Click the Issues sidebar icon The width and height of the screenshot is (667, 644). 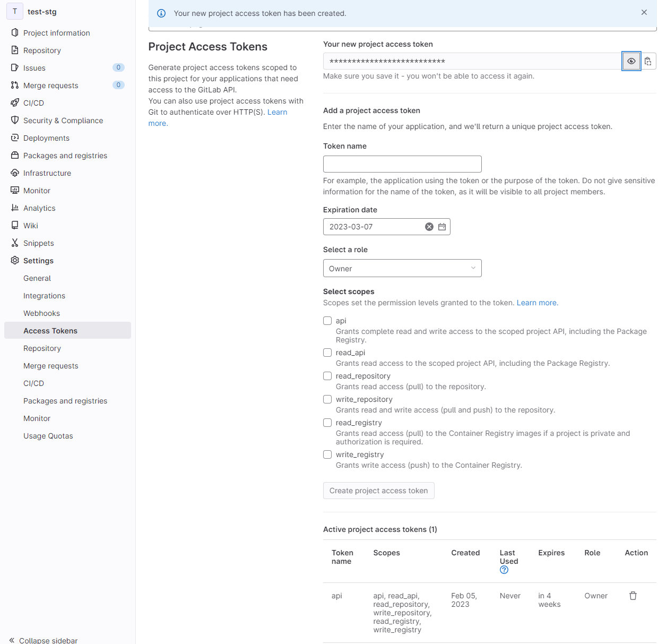(15, 67)
